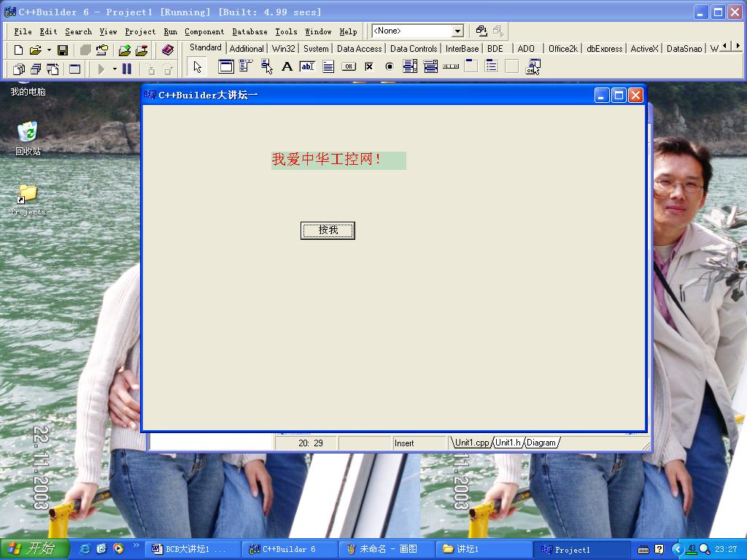Click the Open Project toolbar icon
This screenshot has width=747, height=560.
click(102, 50)
